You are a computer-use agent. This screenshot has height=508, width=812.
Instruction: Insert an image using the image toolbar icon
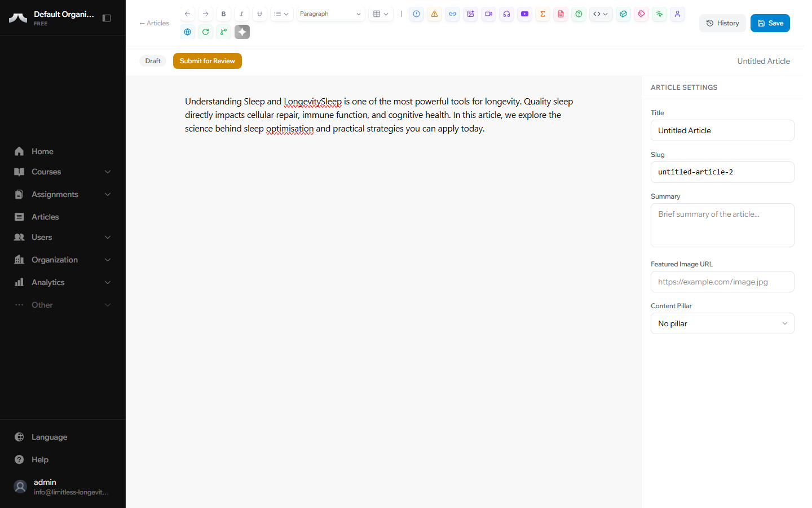coord(470,14)
